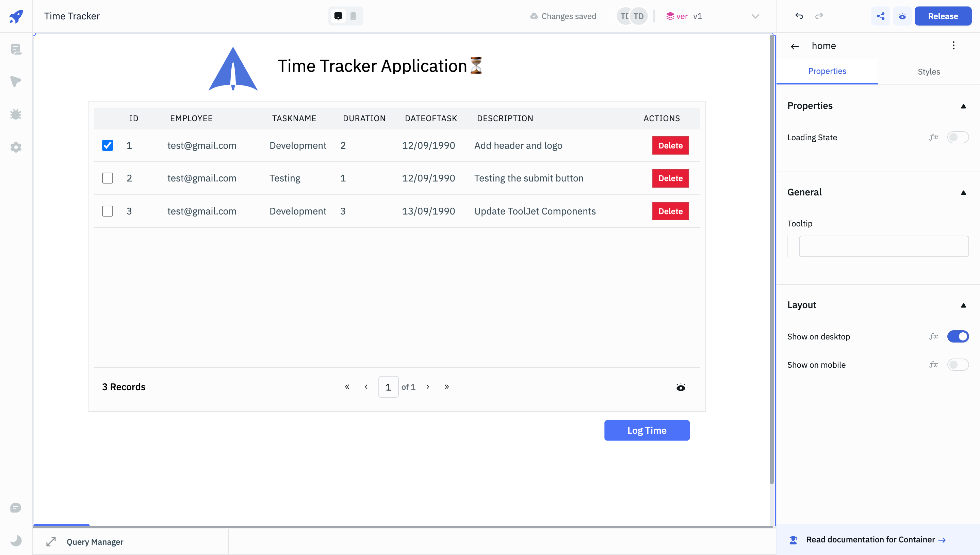980x555 pixels.
Task: Switch to mobile layout view icon
Action: tap(353, 16)
